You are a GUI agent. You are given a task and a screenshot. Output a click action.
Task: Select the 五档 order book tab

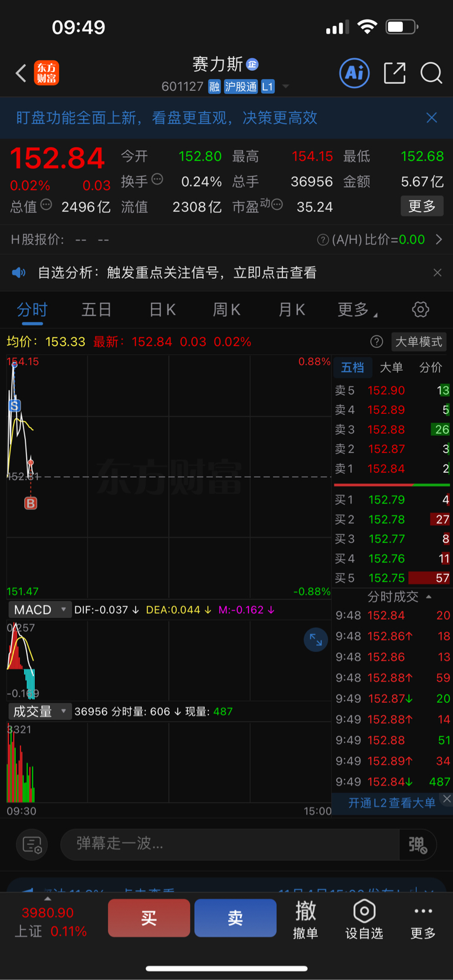pos(353,367)
